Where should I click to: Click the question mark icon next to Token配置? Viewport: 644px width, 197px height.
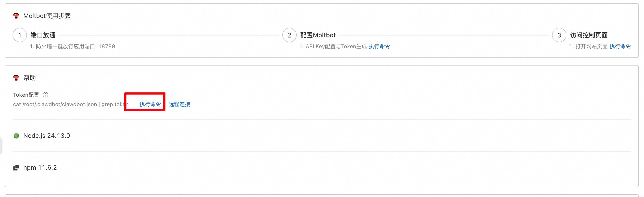click(x=46, y=95)
